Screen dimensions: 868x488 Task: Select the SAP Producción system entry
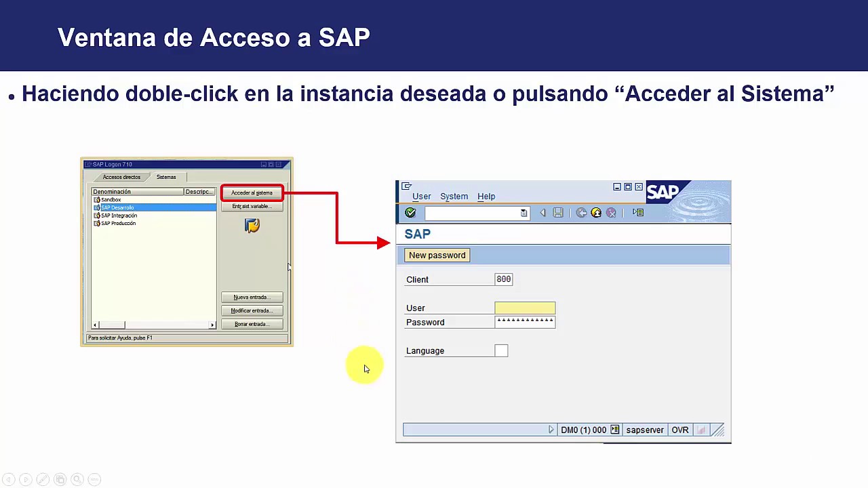(115, 224)
